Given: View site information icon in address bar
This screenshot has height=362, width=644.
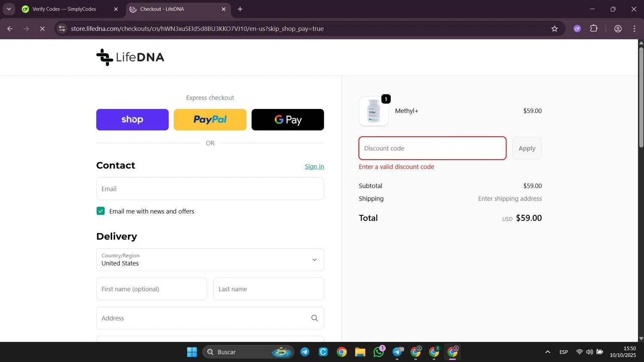Looking at the screenshot, I should [x=62, y=29].
